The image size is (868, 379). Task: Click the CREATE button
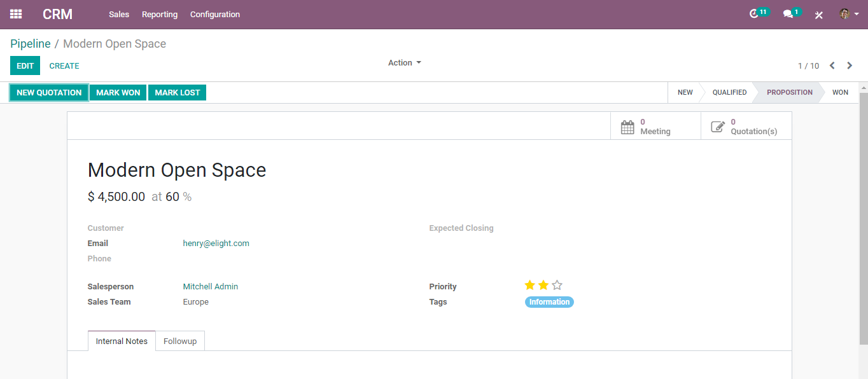(64, 65)
